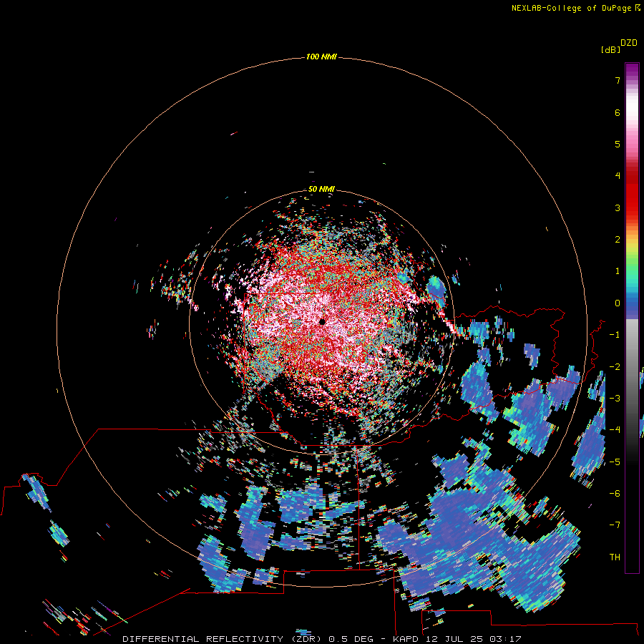644x644 pixels.
Task: Click the 100 NMI range ring label
Action: [x=321, y=57]
